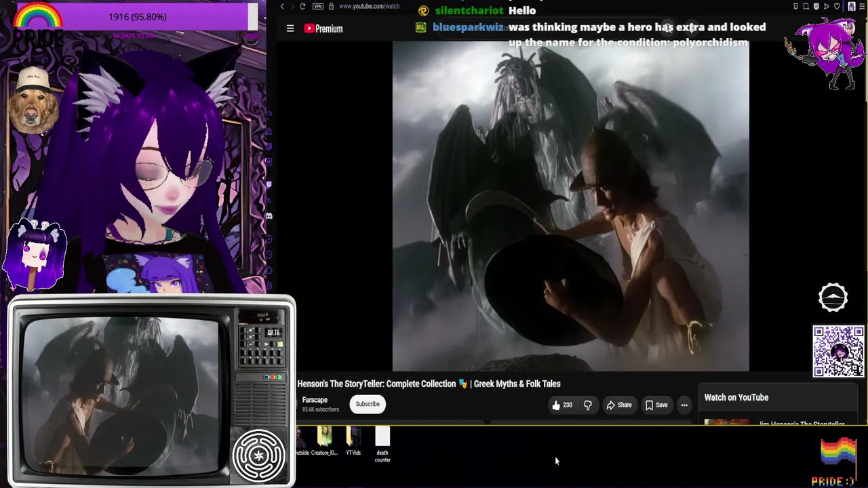Image resolution: width=868 pixels, height=488 pixels.
Task: Open the Farscape channel page
Action: (315, 400)
